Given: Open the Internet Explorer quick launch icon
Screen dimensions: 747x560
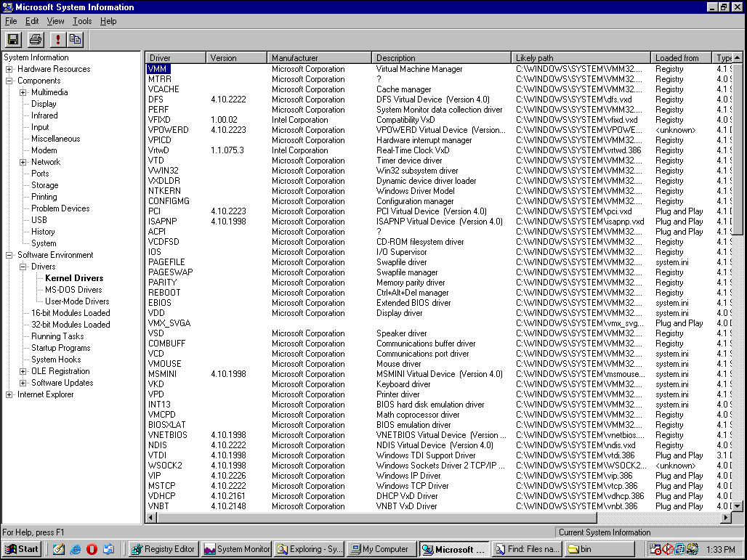Looking at the screenshot, I should click(76, 549).
